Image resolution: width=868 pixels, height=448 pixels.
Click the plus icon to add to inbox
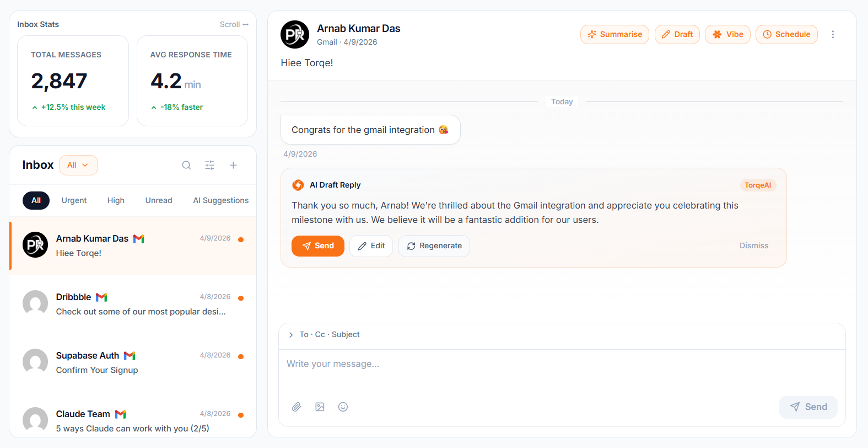(x=233, y=165)
